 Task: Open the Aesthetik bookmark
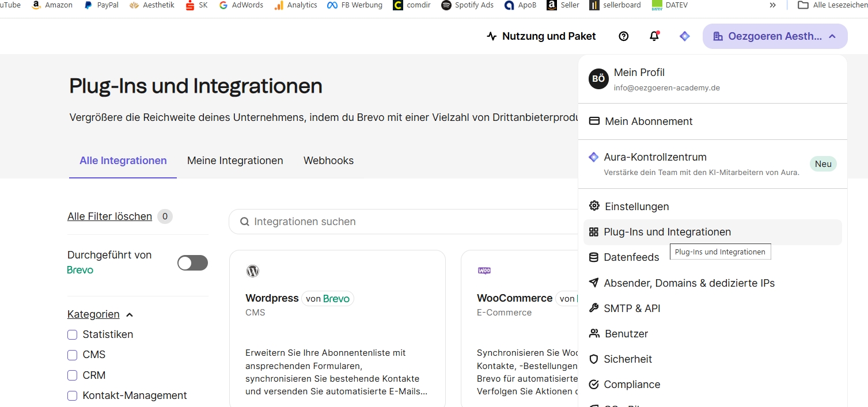[151, 5]
